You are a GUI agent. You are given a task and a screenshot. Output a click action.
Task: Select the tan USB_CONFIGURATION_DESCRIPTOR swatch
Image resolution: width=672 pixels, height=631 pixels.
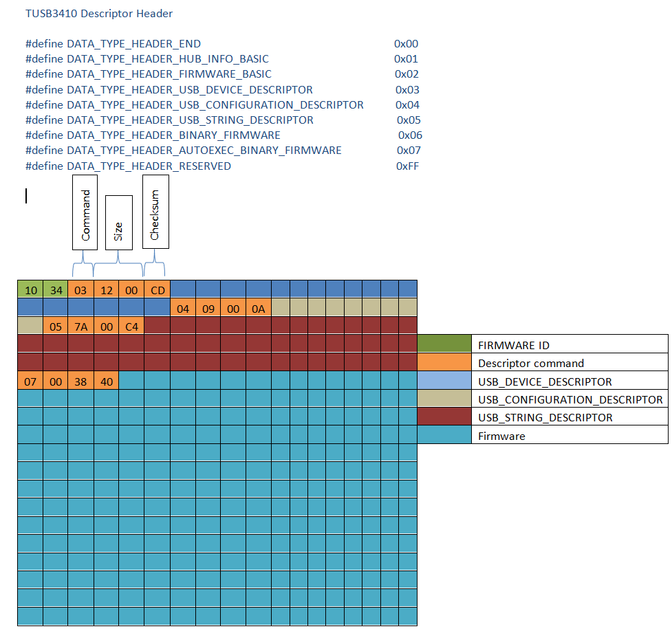coord(442,399)
